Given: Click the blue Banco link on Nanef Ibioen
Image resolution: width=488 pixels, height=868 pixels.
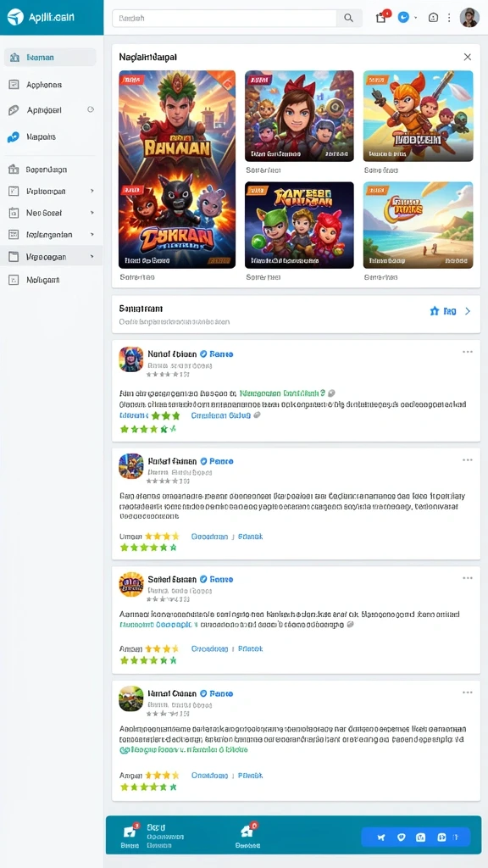Looking at the screenshot, I should [221, 353].
